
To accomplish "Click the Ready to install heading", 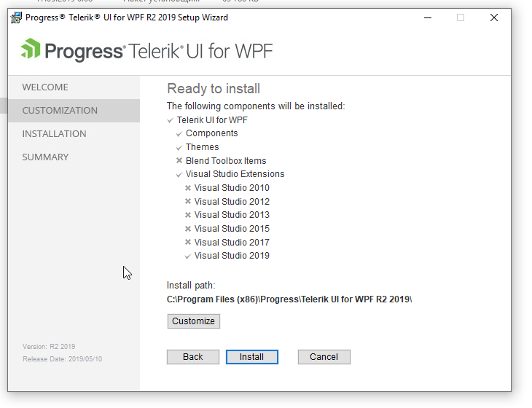I will [x=214, y=88].
